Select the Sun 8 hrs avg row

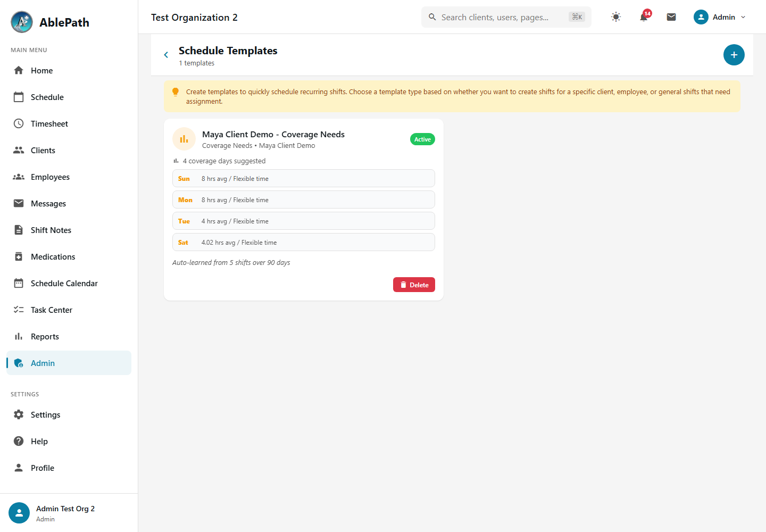pos(304,178)
